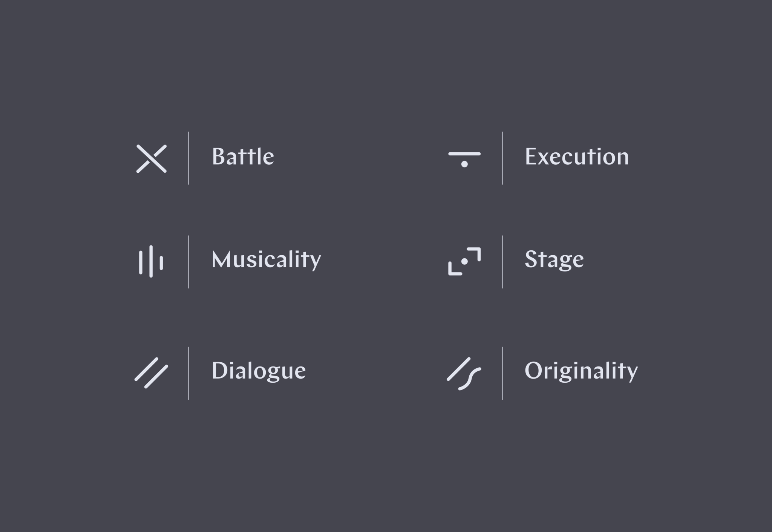Select the Musicality vertical bars icon
The width and height of the screenshot is (772, 532).
pos(151,261)
